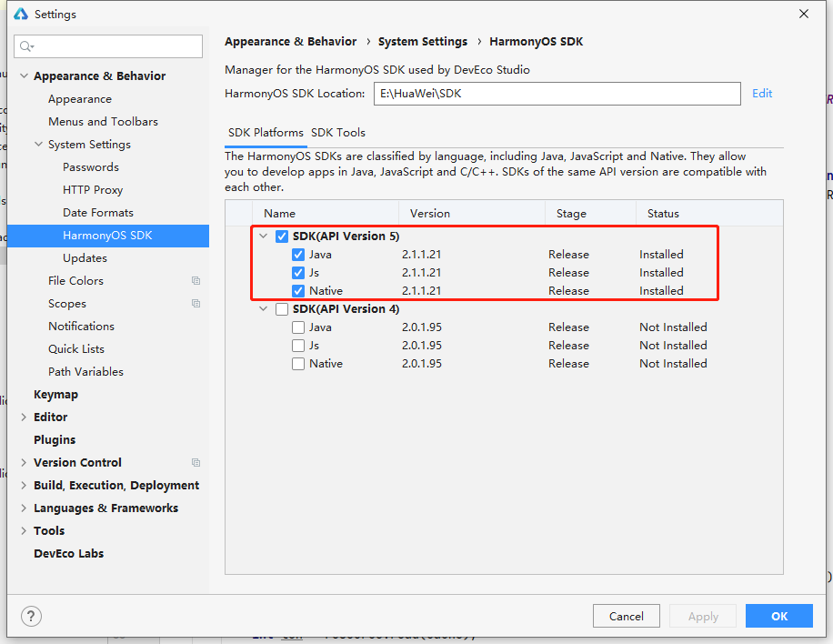Open Keymap settings
The image size is (833, 644).
[55, 395]
